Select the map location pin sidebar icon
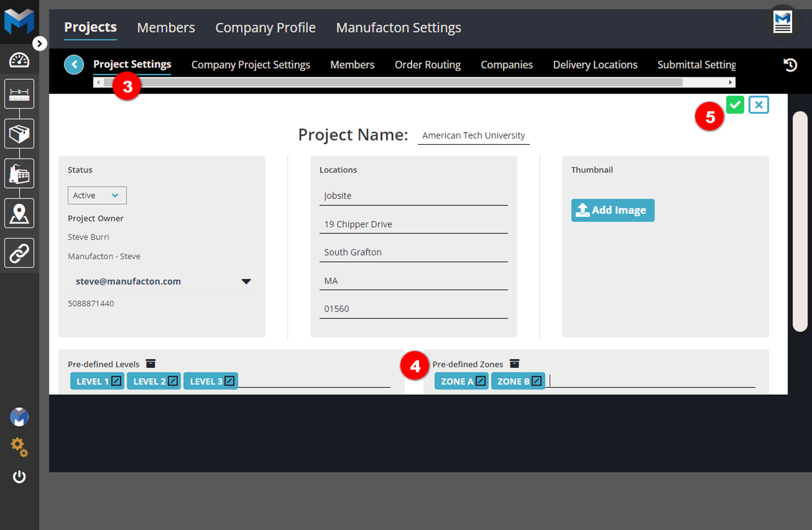 coord(19,213)
